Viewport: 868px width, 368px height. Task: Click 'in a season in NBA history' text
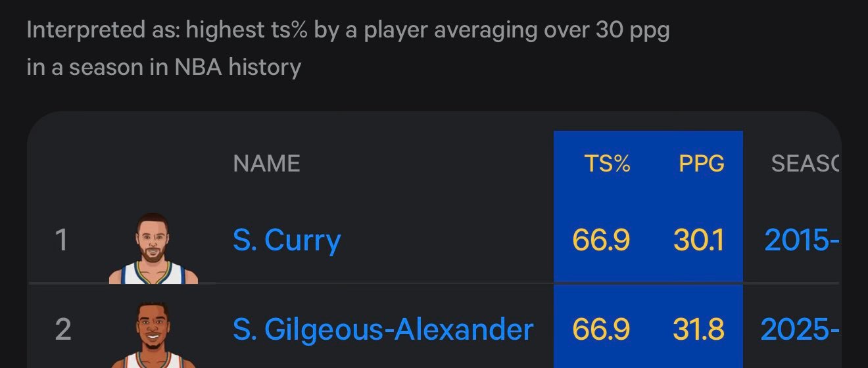[164, 67]
